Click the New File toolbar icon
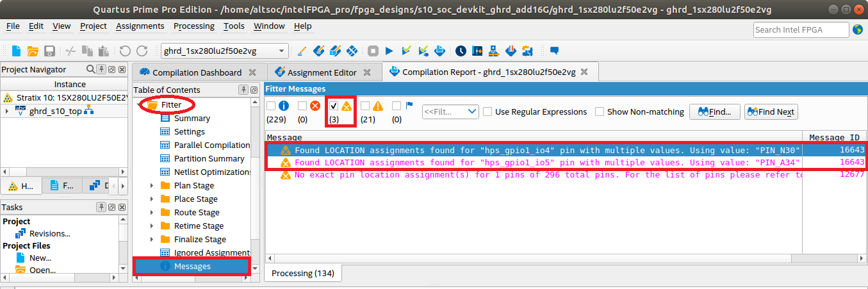The height and width of the screenshot is (289, 868). [x=16, y=51]
